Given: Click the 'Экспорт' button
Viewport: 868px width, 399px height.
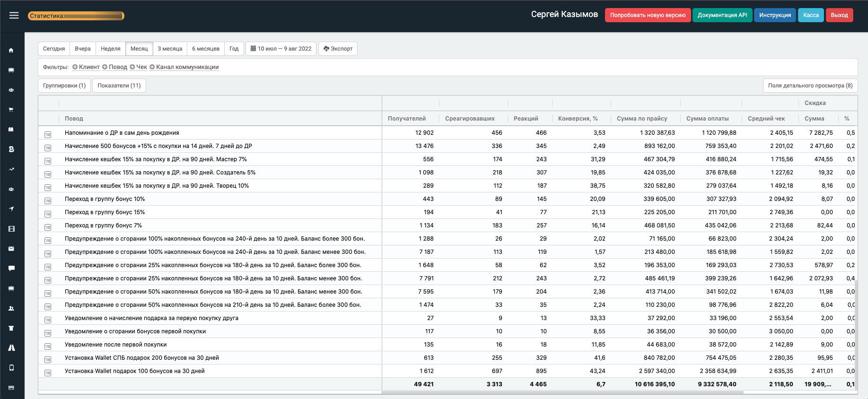Looking at the screenshot, I should pyautogui.click(x=338, y=49).
